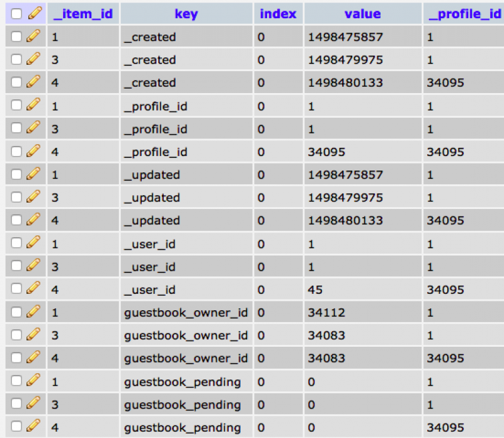Edit guestbook_pending row for item 1
Image resolution: width=504 pixels, height=438 pixels.
coord(33,380)
